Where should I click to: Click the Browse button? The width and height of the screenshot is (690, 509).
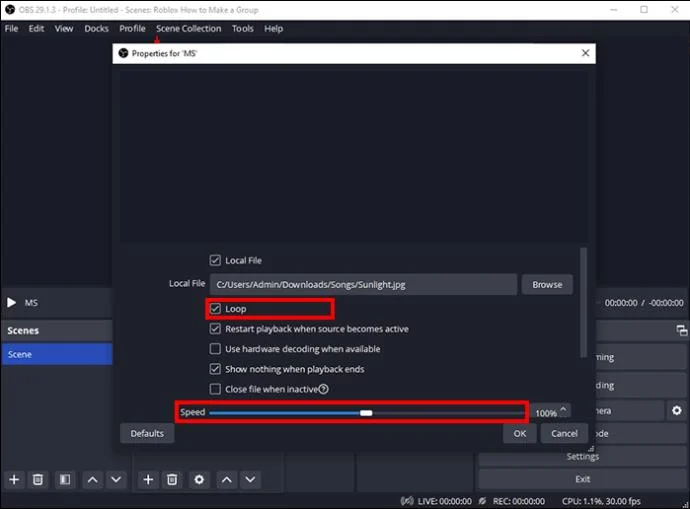[547, 285]
